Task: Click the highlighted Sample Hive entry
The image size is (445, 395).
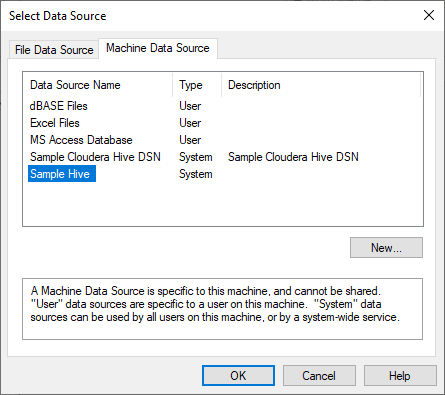Action: pos(62,174)
